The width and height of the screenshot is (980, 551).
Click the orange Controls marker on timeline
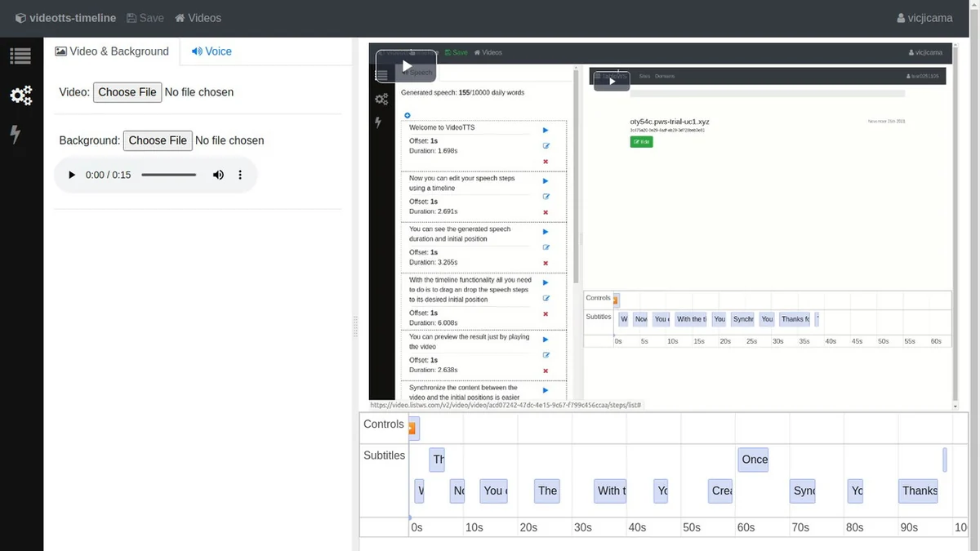tap(413, 429)
